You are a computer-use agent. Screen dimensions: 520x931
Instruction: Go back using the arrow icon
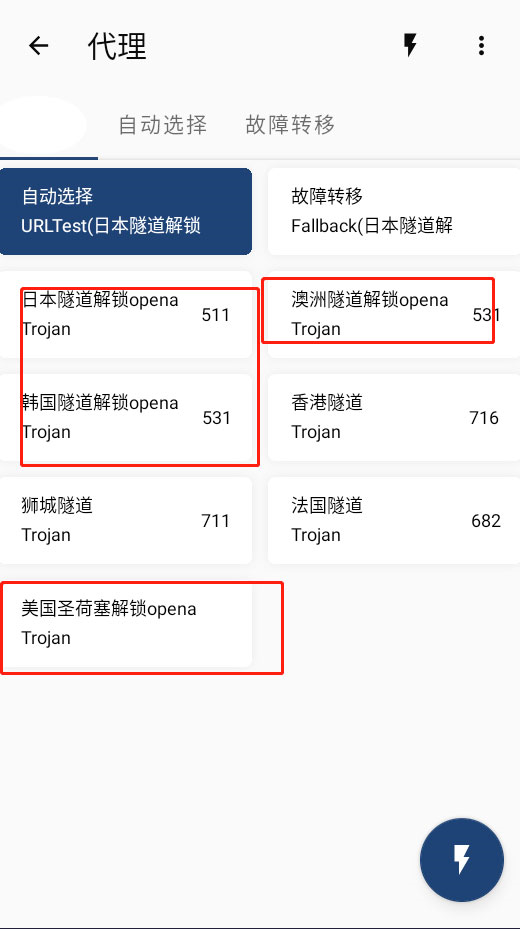(39, 46)
